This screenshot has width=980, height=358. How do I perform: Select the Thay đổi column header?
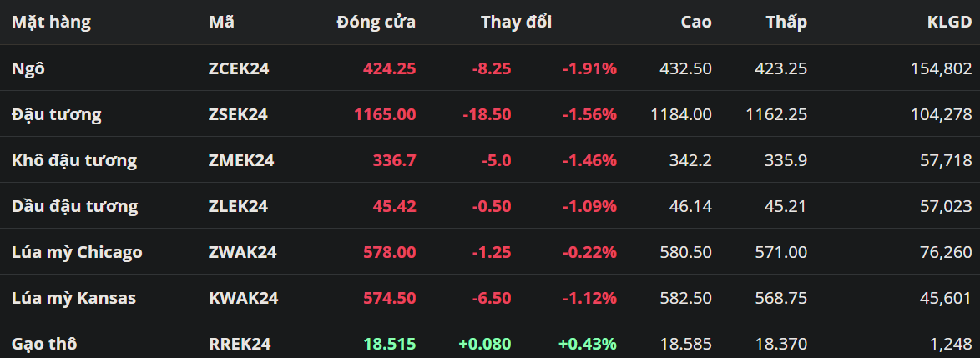coord(516,23)
